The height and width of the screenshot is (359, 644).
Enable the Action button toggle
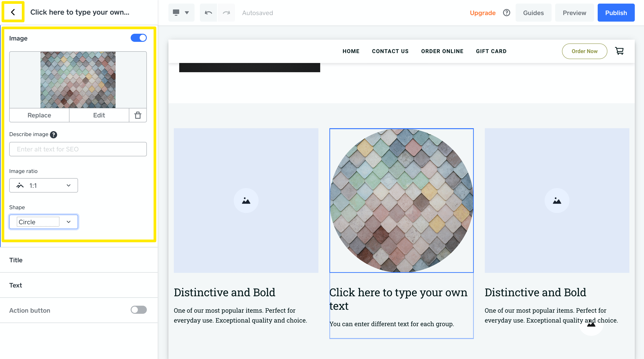(139, 310)
